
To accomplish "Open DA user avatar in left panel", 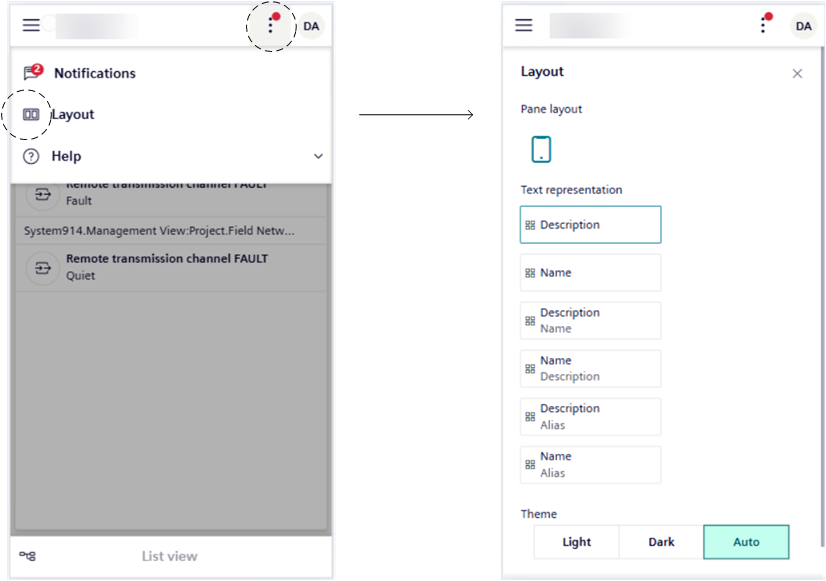I will (x=311, y=26).
